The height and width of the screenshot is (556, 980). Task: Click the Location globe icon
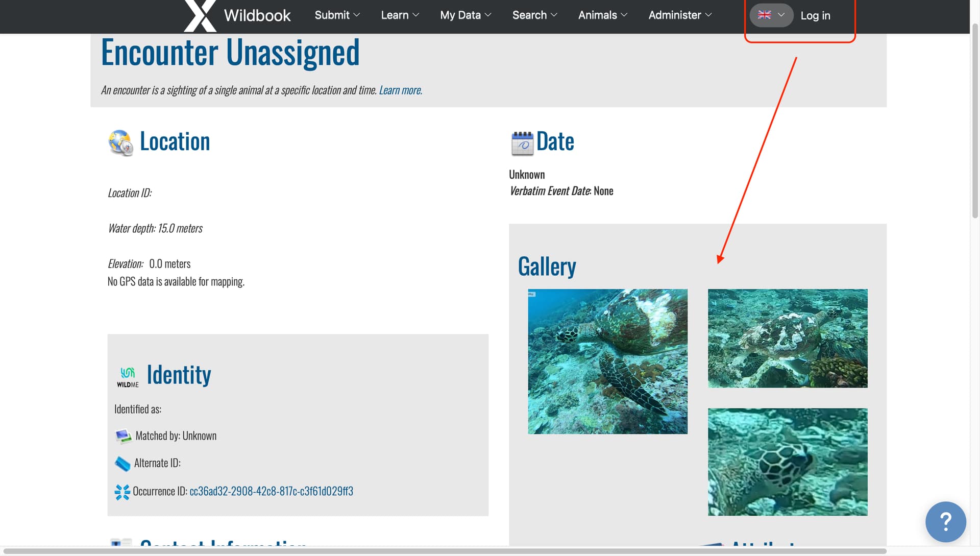120,142
